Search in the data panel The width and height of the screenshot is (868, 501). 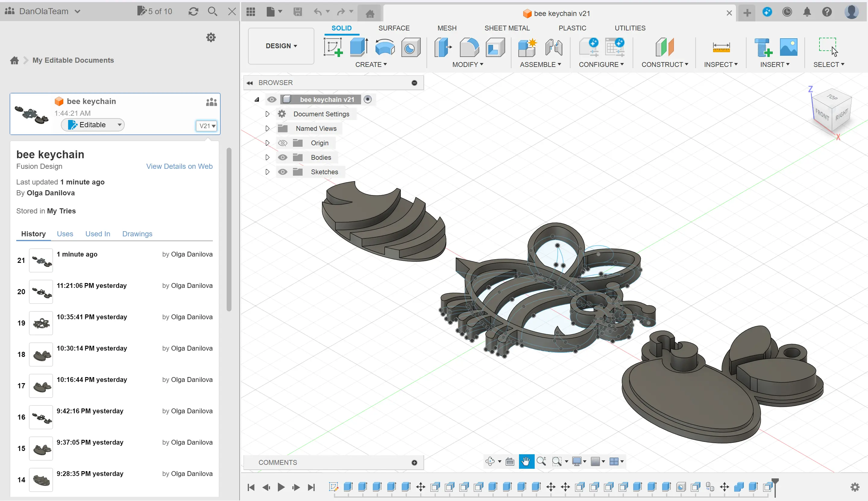[212, 11]
